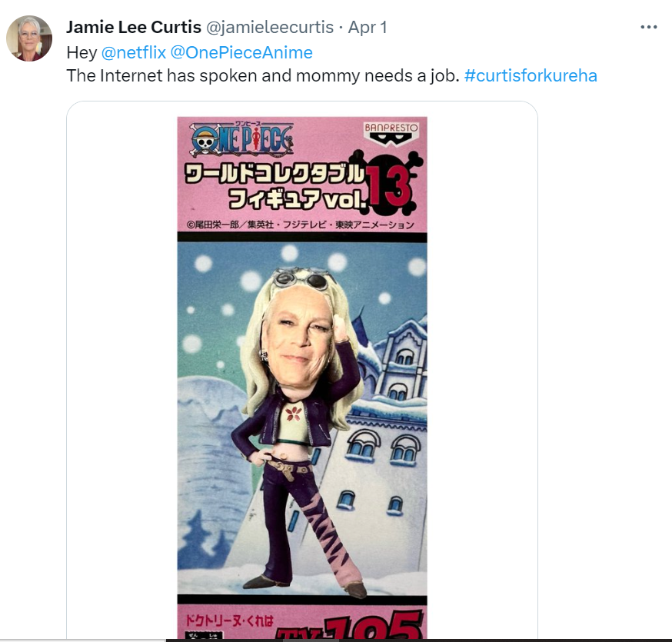Image resolution: width=672 pixels, height=642 pixels.
Task: Click the Banpresto logo in the image
Action: coord(391,133)
